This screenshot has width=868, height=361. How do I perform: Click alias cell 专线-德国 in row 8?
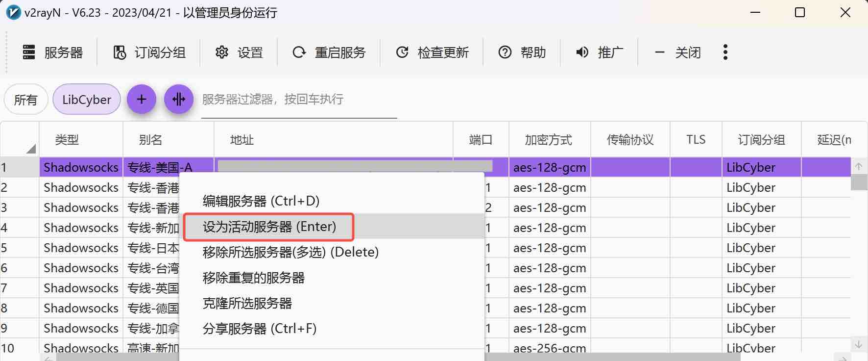tap(151, 308)
